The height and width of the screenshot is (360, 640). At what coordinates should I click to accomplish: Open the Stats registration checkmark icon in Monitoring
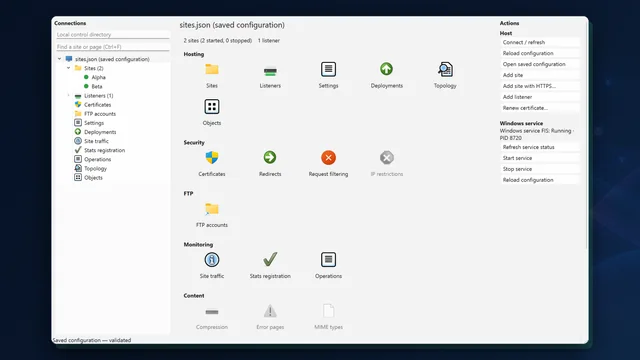click(x=270, y=259)
